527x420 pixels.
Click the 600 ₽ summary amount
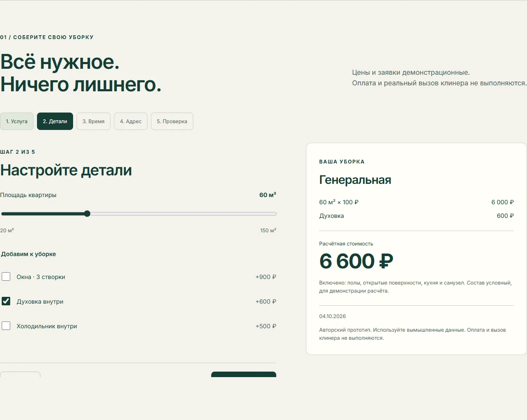pos(505,216)
